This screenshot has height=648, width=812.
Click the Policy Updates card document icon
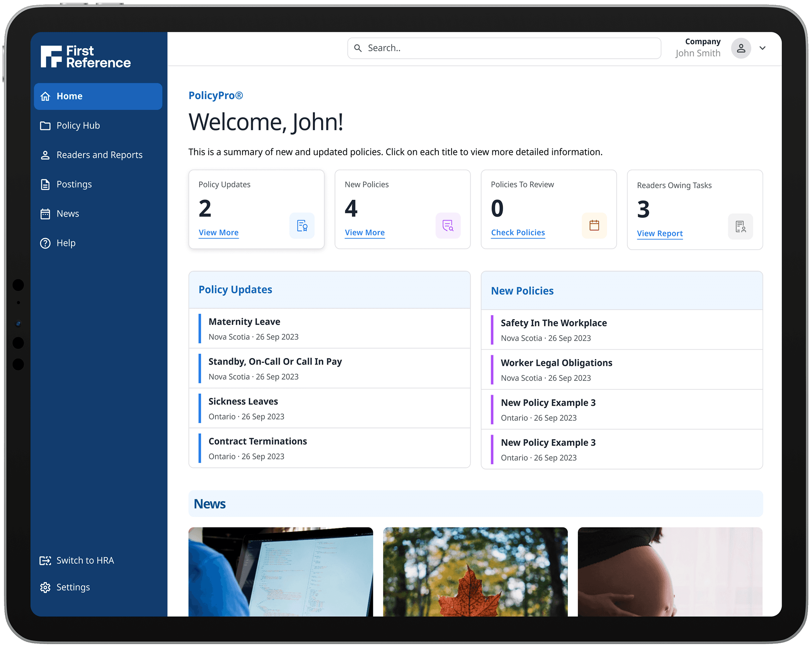tap(302, 226)
